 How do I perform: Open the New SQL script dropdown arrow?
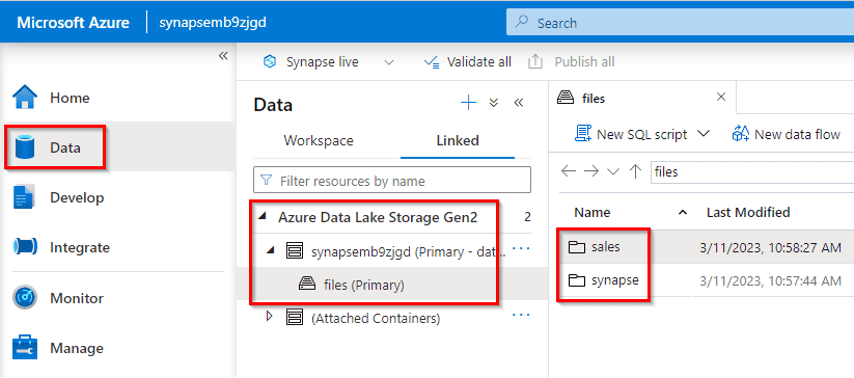(x=704, y=133)
